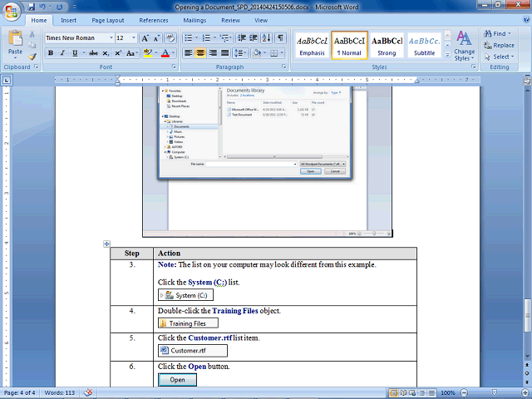Open font color dropdown arrow
This screenshot has width=532, height=399.
174,53
